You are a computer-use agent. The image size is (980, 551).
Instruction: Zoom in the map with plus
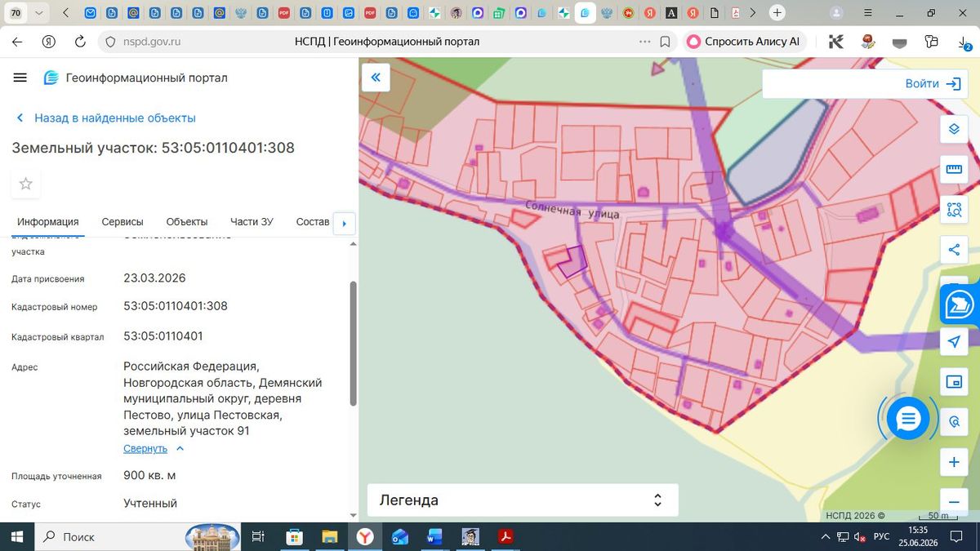coord(954,463)
